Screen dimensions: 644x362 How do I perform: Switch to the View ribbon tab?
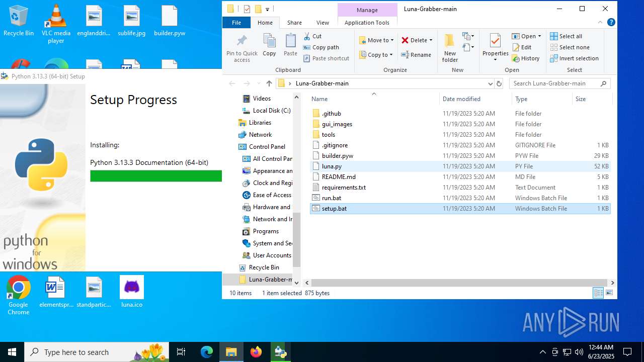[323, 23]
